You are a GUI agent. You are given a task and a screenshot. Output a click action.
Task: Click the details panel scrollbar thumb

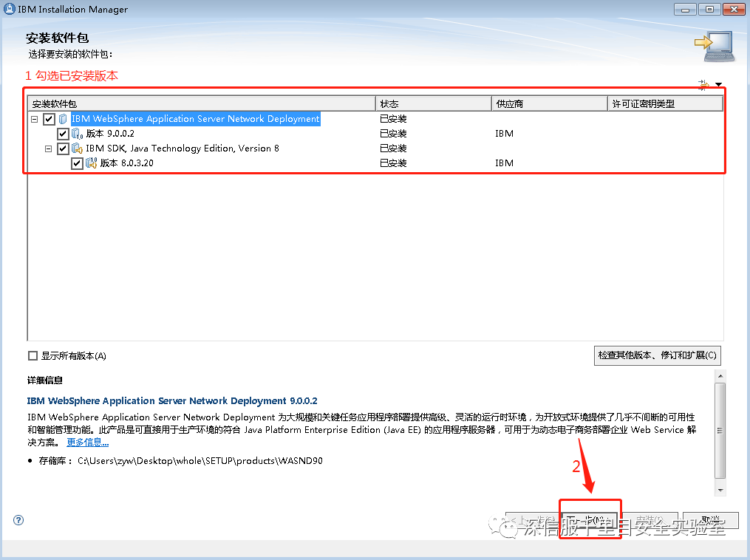(x=720, y=431)
